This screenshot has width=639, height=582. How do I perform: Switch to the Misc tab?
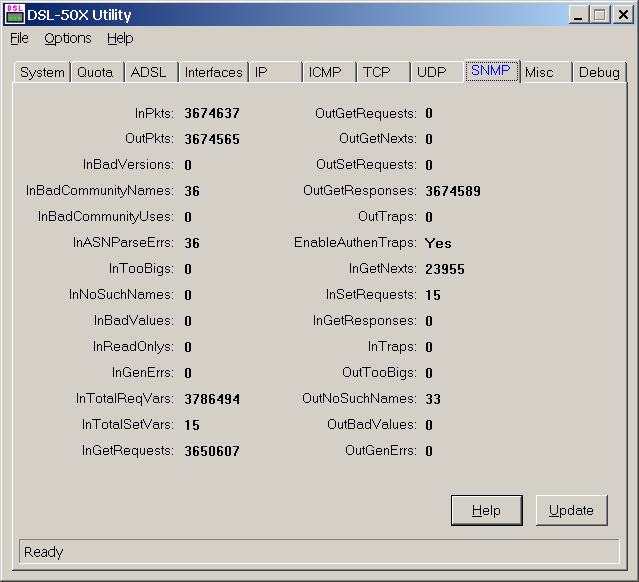[x=546, y=72]
